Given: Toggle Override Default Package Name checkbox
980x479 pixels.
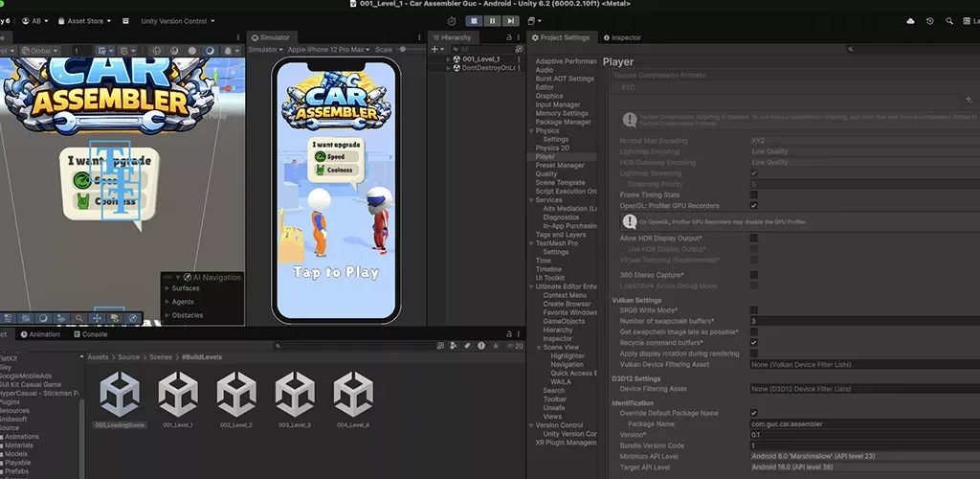Looking at the screenshot, I should 754,413.
